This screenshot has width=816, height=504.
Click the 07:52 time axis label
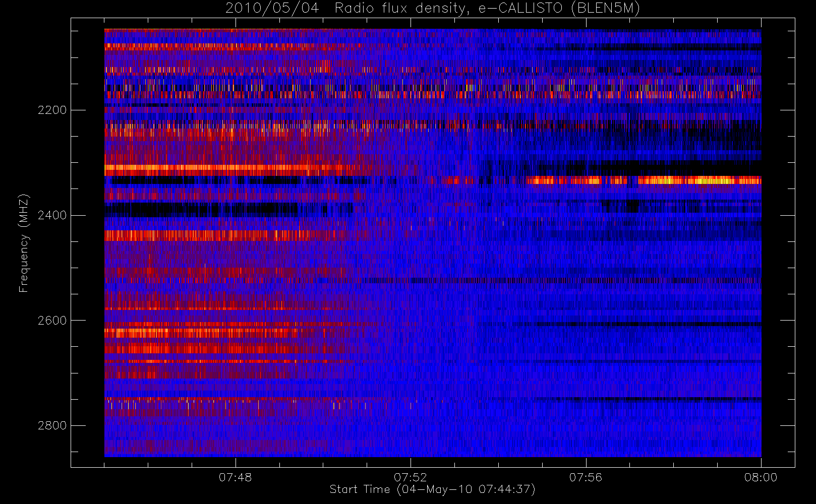pos(410,477)
